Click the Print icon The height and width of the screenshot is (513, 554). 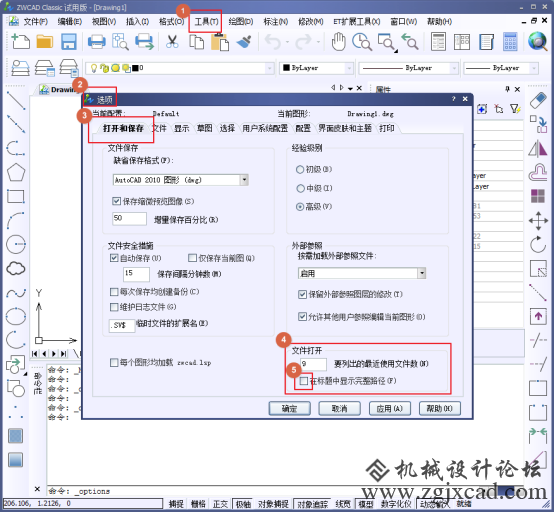[x=96, y=41]
